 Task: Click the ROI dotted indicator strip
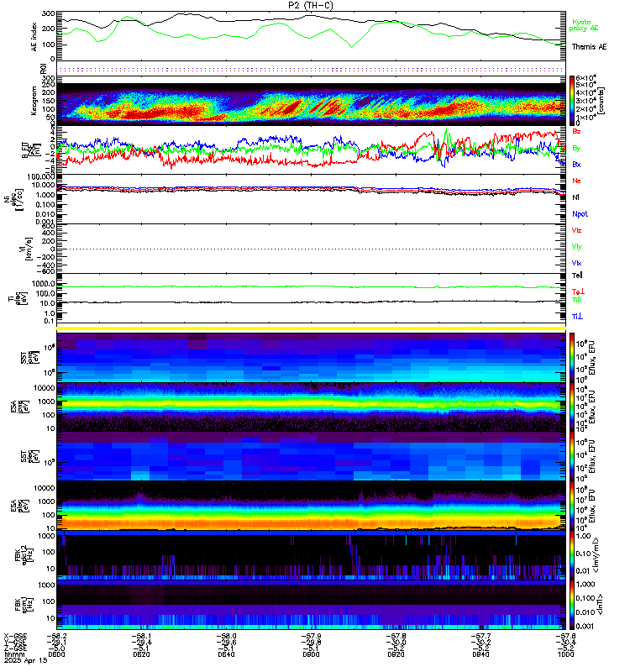click(x=311, y=70)
